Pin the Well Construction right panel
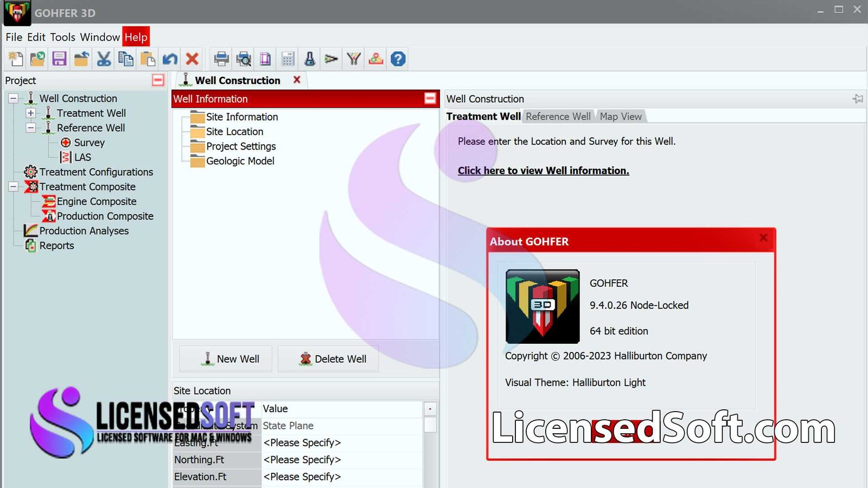 click(x=858, y=99)
